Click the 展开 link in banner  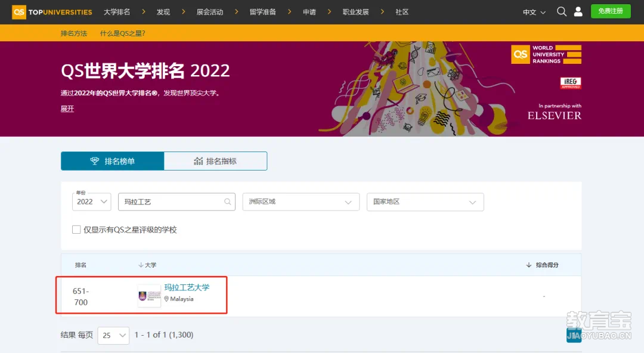tap(67, 109)
